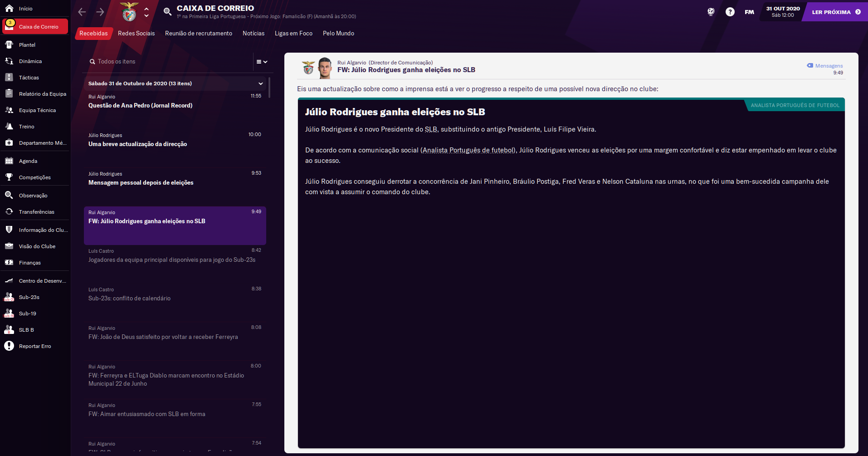Collapse the Sábado 31 de Outubro group
The width and height of the screenshot is (868, 456).
coord(260,83)
